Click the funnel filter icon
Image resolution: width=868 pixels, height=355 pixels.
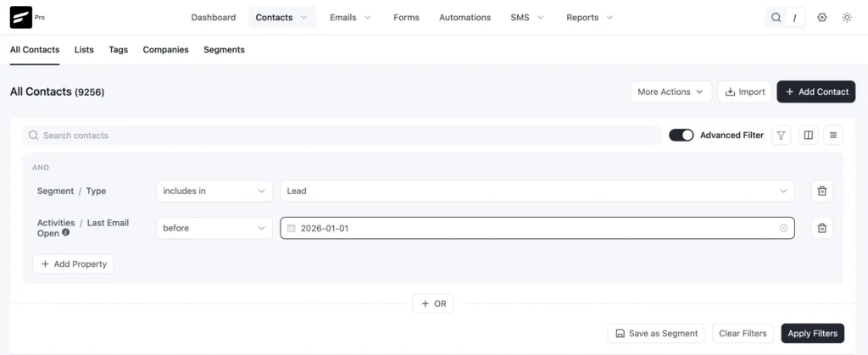(781, 135)
